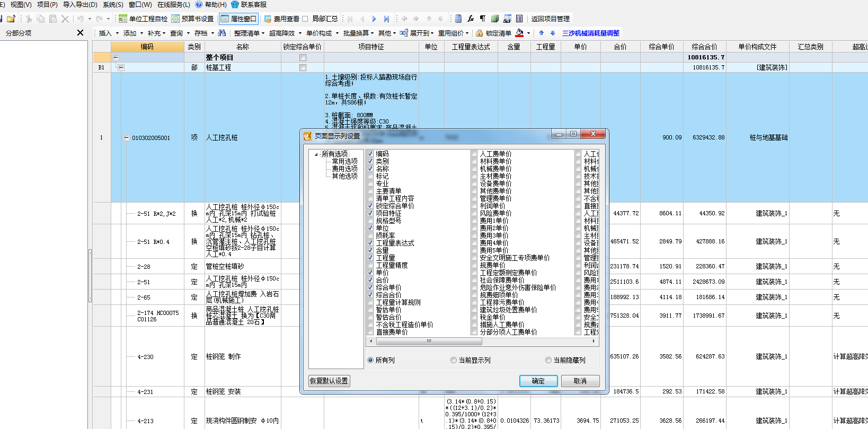The image size is (868, 429).
Task: Click the cut scissors icon
Action: [x=29, y=19]
